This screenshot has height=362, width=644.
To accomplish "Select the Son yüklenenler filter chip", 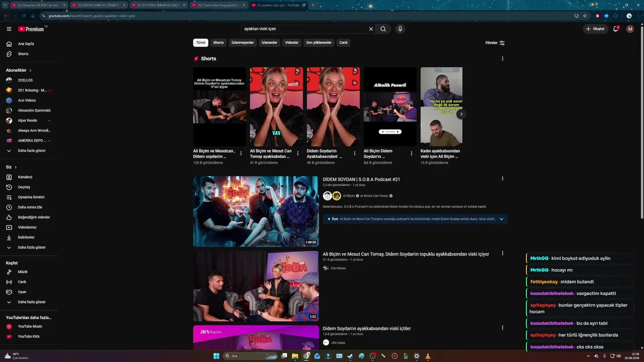I will 319,43.
